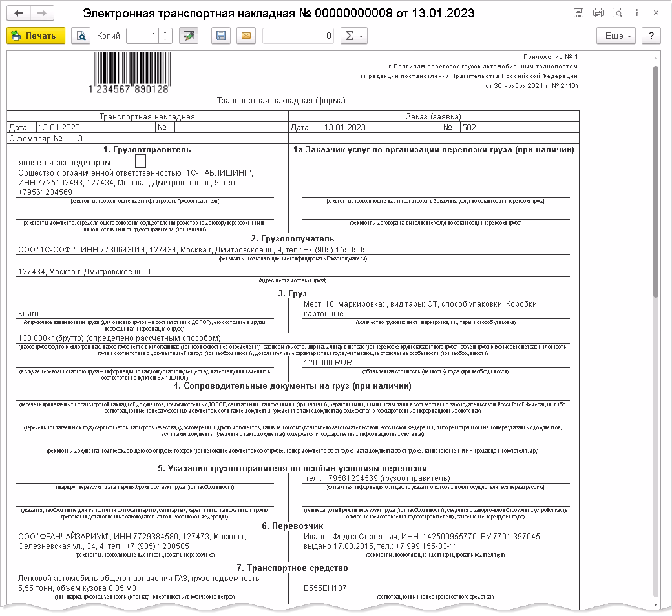Save document with floppy disk icon
The width and height of the screenshot is (672, 616).
[x=221, y=36]
